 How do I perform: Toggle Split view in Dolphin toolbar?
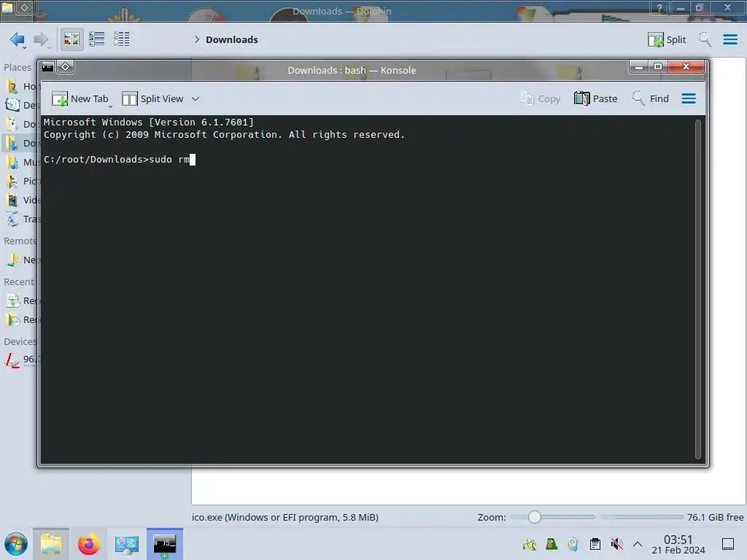667,39
